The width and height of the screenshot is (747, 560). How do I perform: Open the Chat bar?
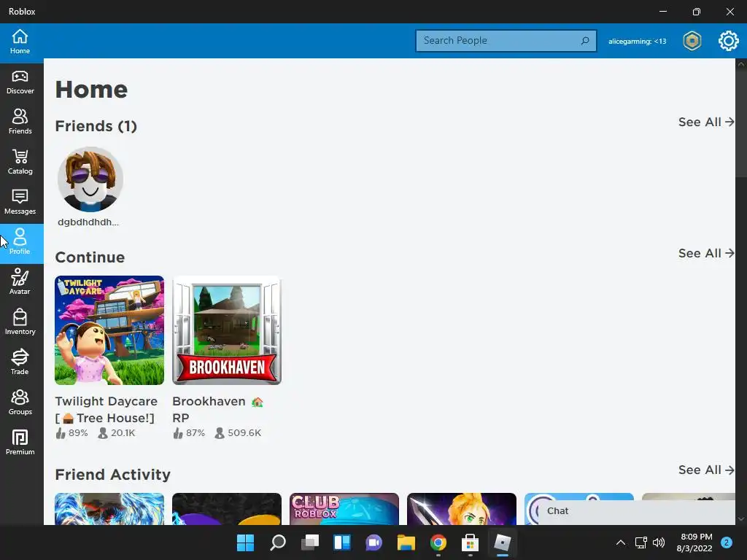(x=636, y=511)
